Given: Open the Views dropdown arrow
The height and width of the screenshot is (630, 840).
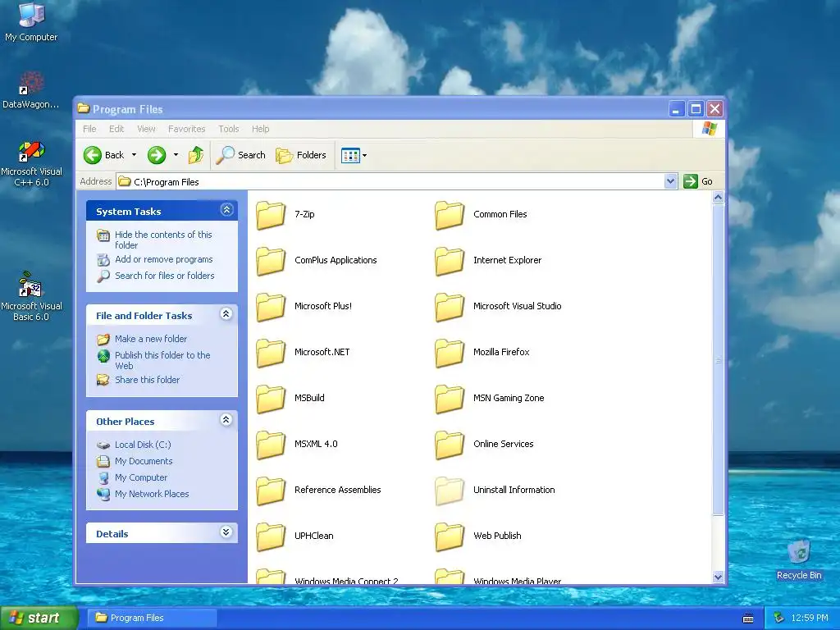Looking at the screenshot, I should (365, 155).
